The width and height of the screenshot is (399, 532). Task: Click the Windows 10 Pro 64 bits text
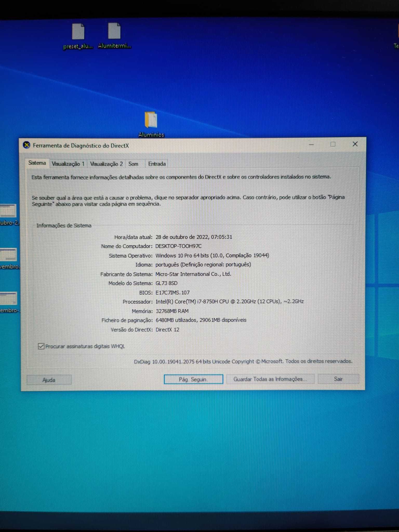(182, 255)
